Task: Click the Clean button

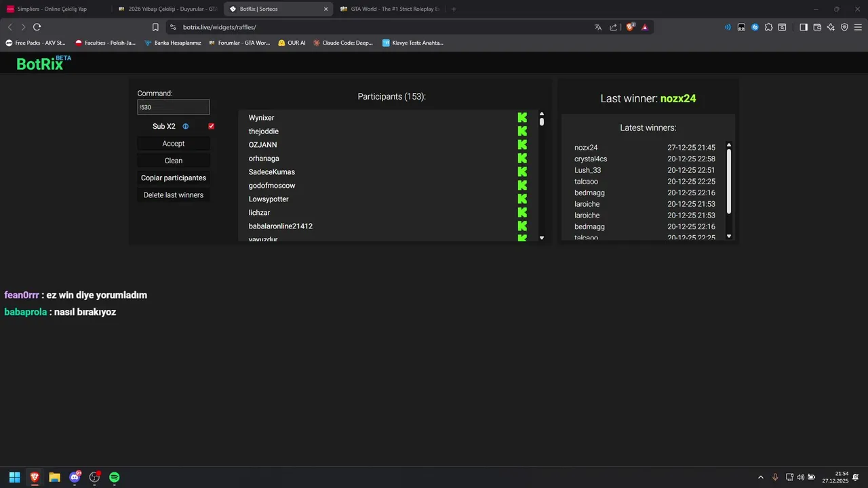Action: coord(174,161)
